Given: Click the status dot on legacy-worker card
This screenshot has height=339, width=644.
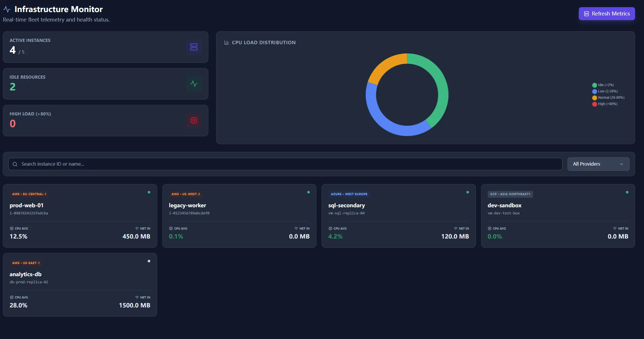Looking at the screenshot, I should [x=308, y=192].
